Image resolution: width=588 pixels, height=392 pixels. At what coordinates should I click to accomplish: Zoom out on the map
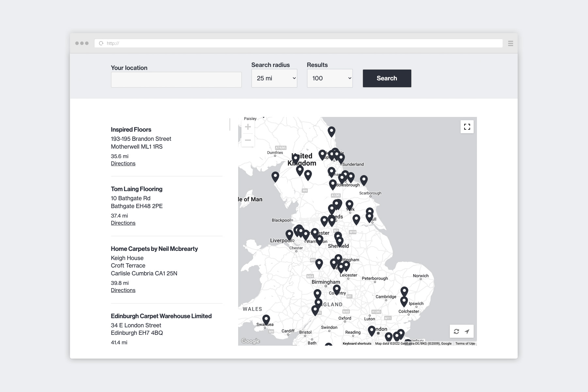[248, 140]
